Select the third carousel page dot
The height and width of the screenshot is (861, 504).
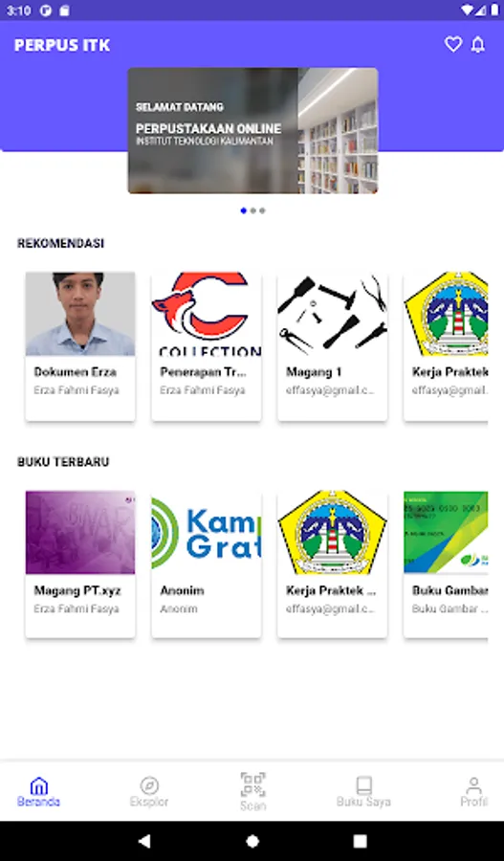point(262,210)
